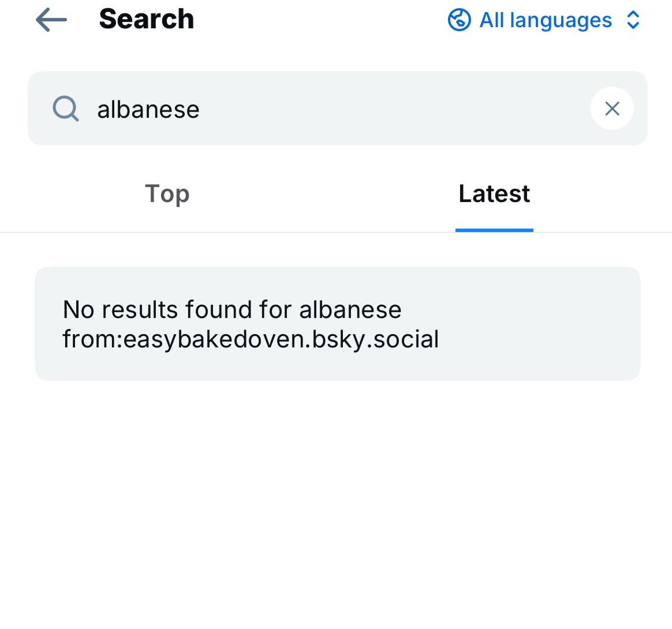
Task: Click the magnifying glass search icon
Action: [65, 108]
